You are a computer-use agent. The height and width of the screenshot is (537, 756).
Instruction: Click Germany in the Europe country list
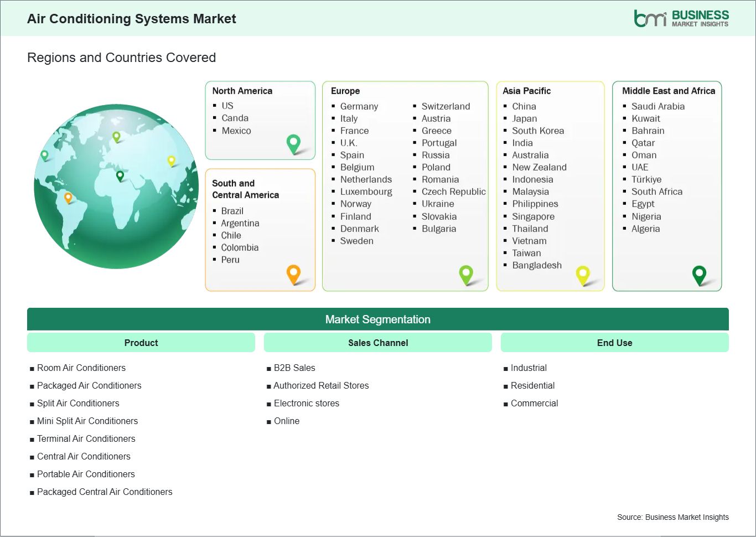[359, 106]
